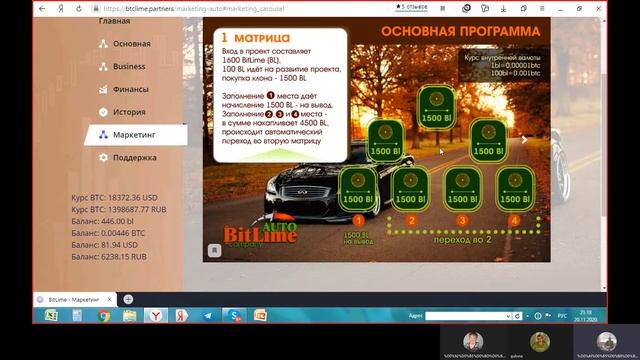640x360 pixels.
Task: Open the downloads arrow icon
Action: (504, 9)
